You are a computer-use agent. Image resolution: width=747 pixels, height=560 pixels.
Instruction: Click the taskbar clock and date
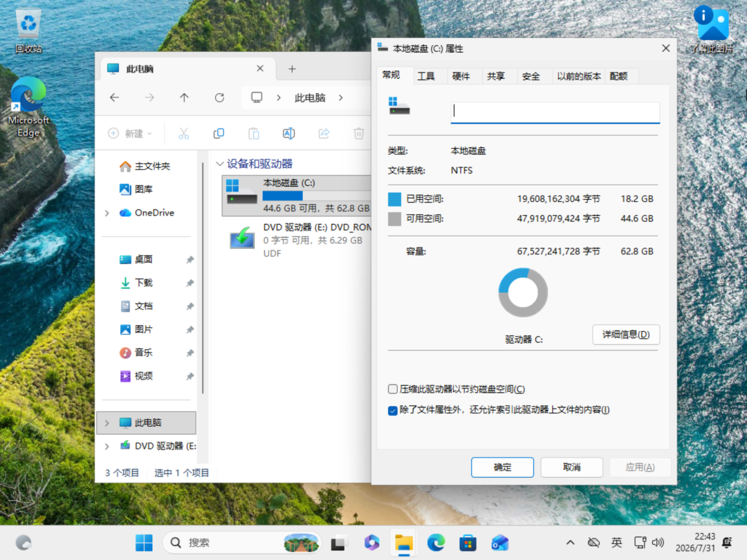[695, 543]
